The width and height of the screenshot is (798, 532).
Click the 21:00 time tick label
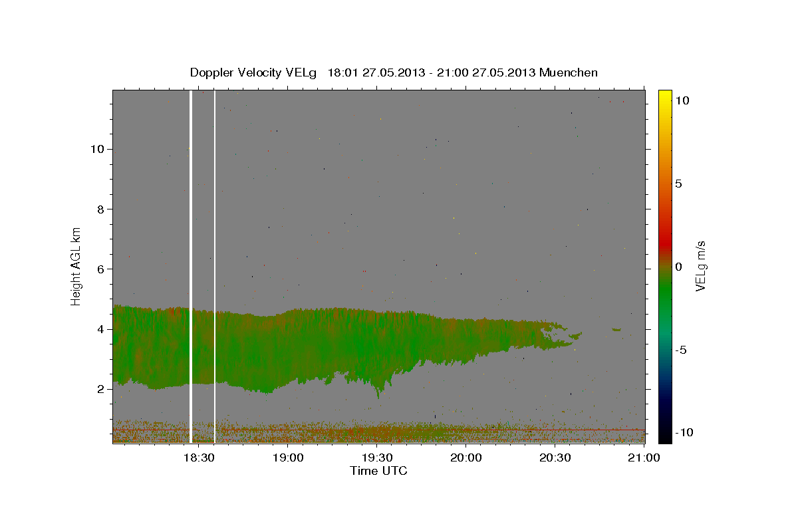[x=644, y=458]
